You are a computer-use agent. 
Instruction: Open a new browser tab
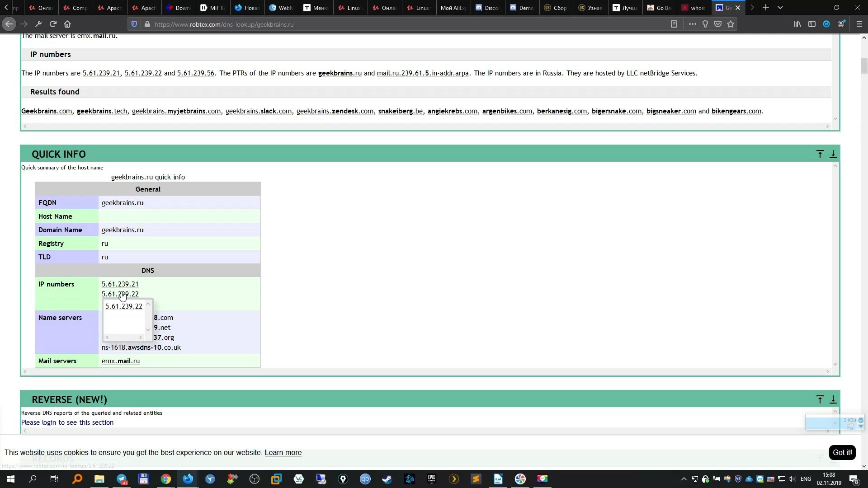[x=765, y=8]
